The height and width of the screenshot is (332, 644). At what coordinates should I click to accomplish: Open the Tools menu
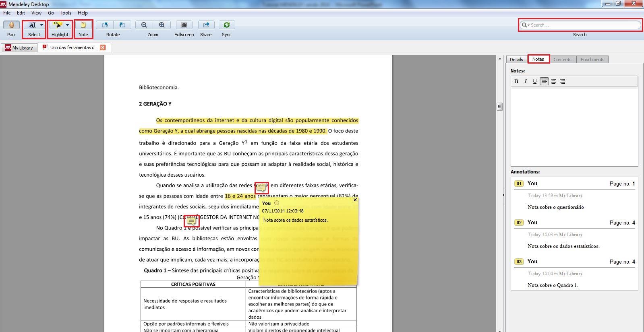(66, 13)
